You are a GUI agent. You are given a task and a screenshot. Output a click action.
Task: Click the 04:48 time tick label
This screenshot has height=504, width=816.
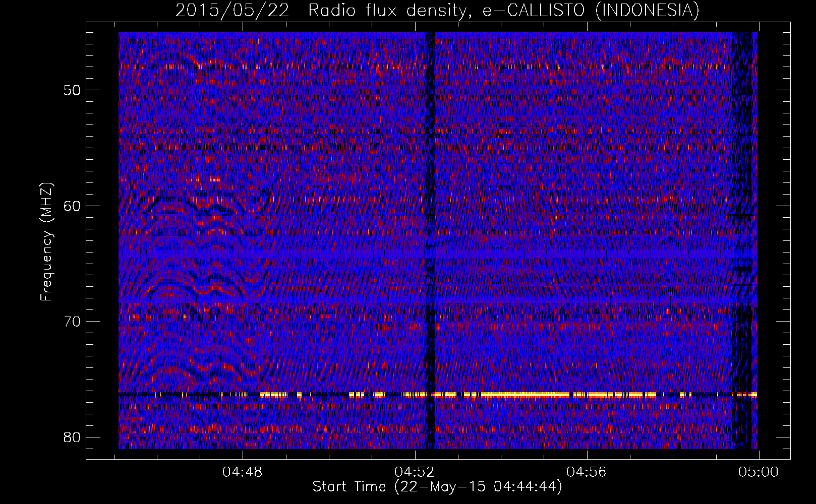click(243, 472)
